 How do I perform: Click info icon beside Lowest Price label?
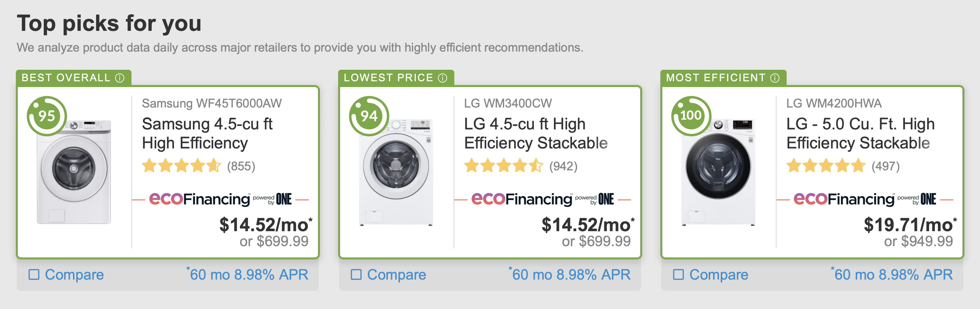pos(443,78)
